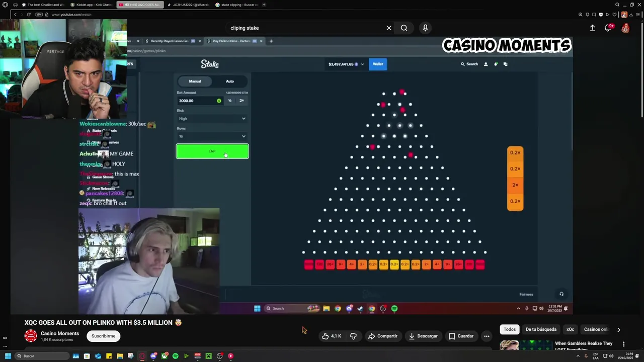Click the Stake logo
Viewport: 644px width, 362px height.
tap(210, 64)
